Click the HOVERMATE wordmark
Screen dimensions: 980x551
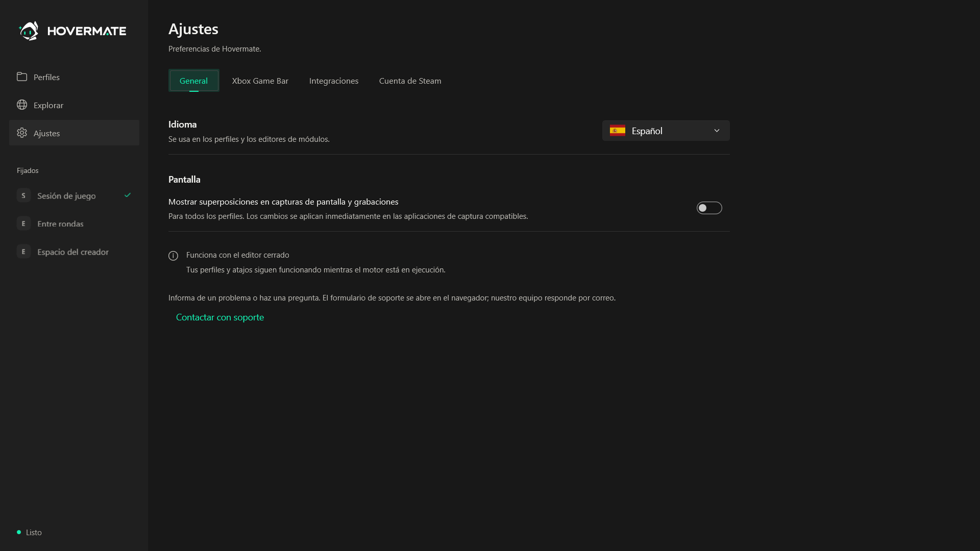tap(87, 31)
